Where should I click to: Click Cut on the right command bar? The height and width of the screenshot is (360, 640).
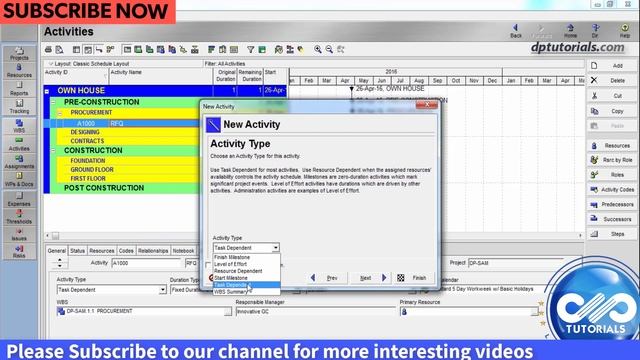click(611, 96)
